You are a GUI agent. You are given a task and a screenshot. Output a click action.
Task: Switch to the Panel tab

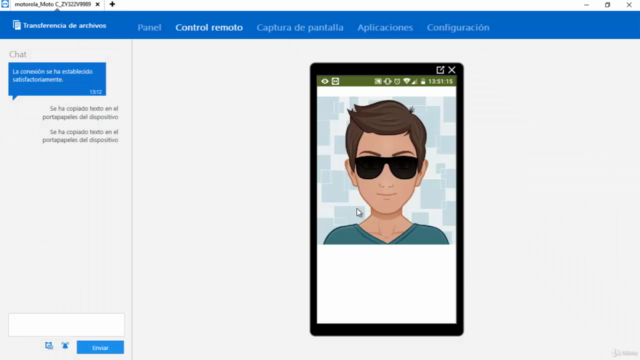149,27
